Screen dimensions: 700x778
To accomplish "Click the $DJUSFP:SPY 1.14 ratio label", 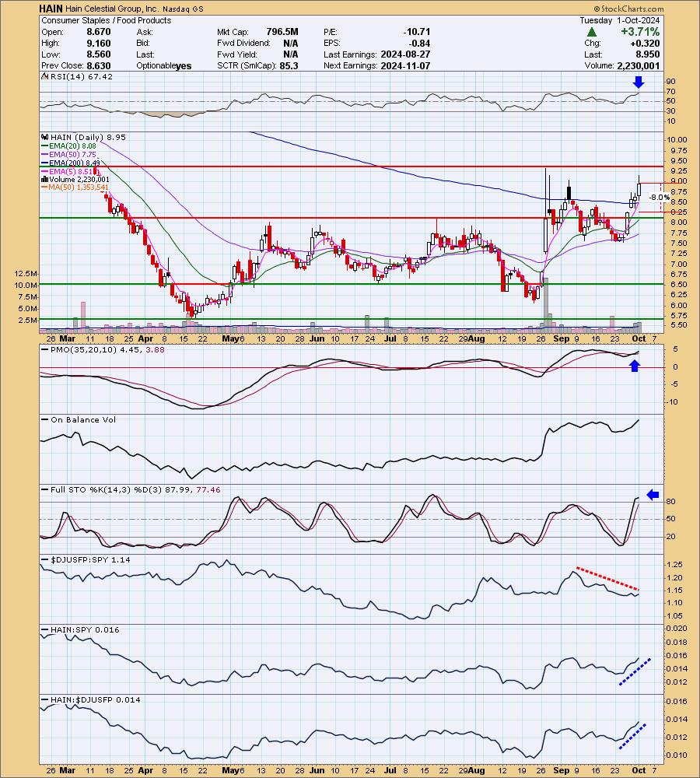I will point(91,559).
